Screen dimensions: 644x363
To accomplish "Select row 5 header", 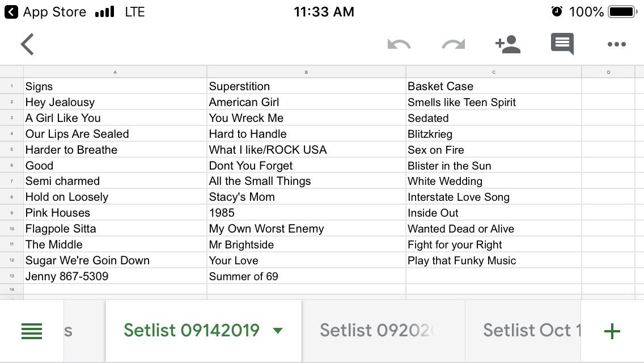I will tap(11, 150).
